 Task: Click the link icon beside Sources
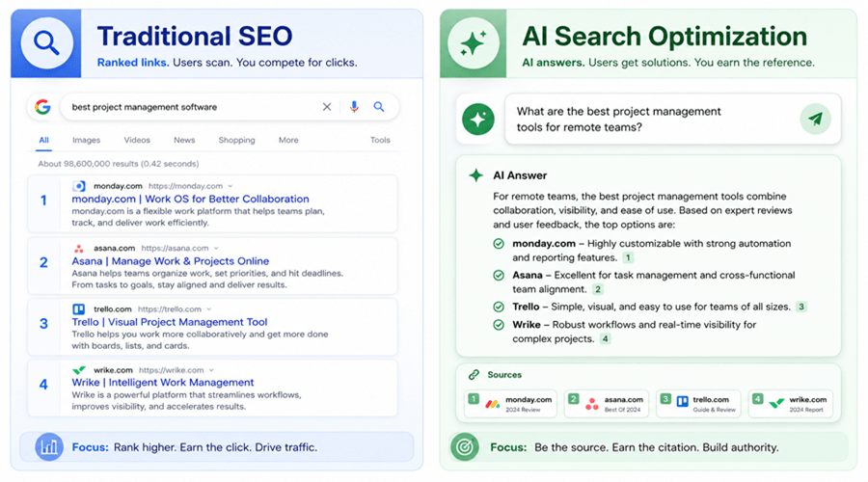click(x=474, y=375)
